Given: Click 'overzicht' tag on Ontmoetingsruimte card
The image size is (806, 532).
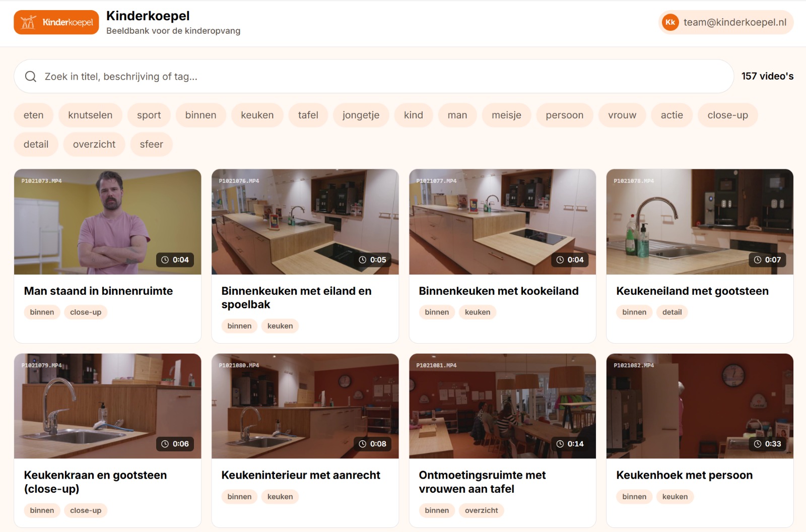Looking at the screenshot, I should 482,510.
